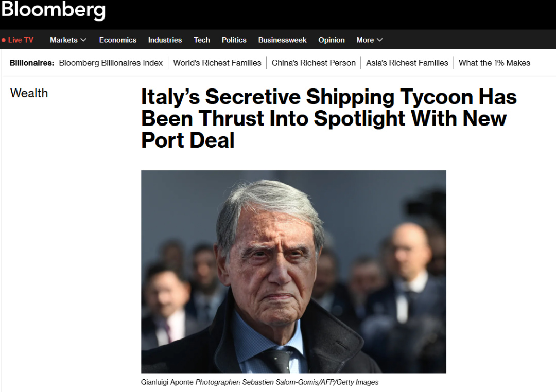Click the Bloomberg logo

pyautogui.click(x=53, y=10)
